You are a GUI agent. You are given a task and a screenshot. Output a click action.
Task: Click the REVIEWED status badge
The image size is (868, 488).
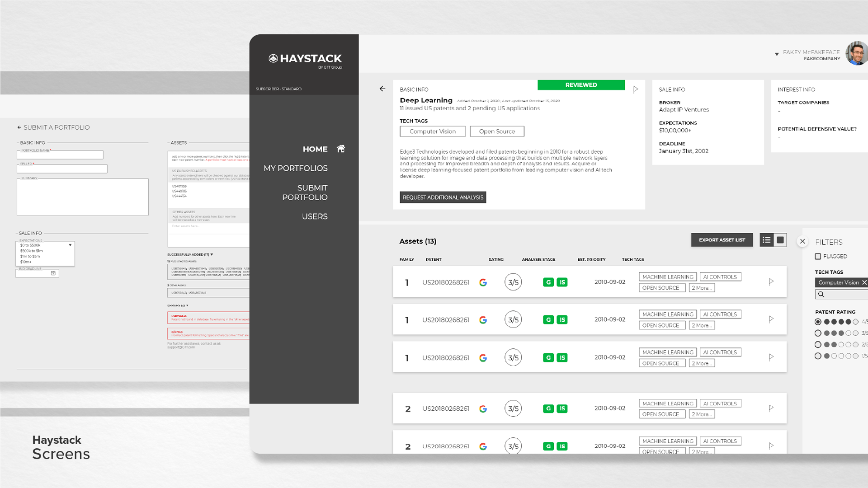click(x=581, y=85)
